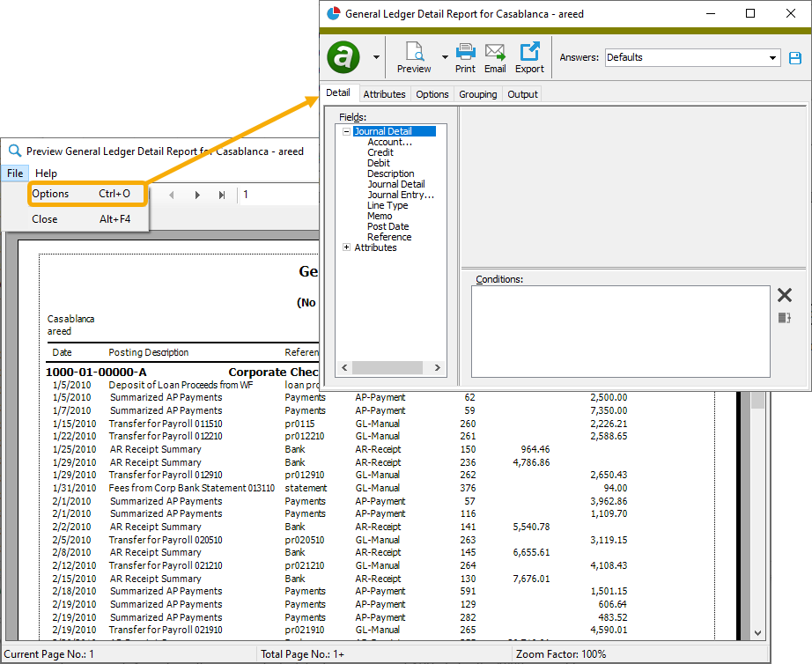812x664 pixels.
Task: Close the General Ledger Detail Report window
Action: [790, 13]
